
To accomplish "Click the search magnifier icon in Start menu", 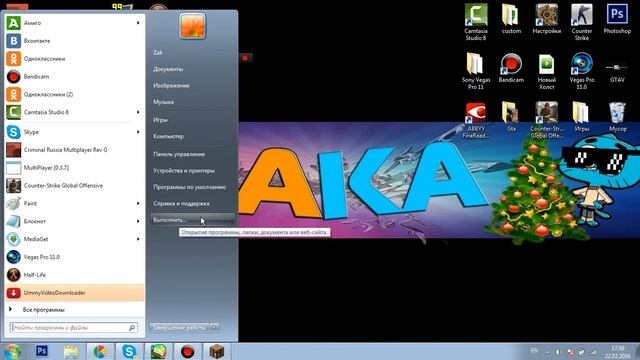I will click(x=132, y=327).
